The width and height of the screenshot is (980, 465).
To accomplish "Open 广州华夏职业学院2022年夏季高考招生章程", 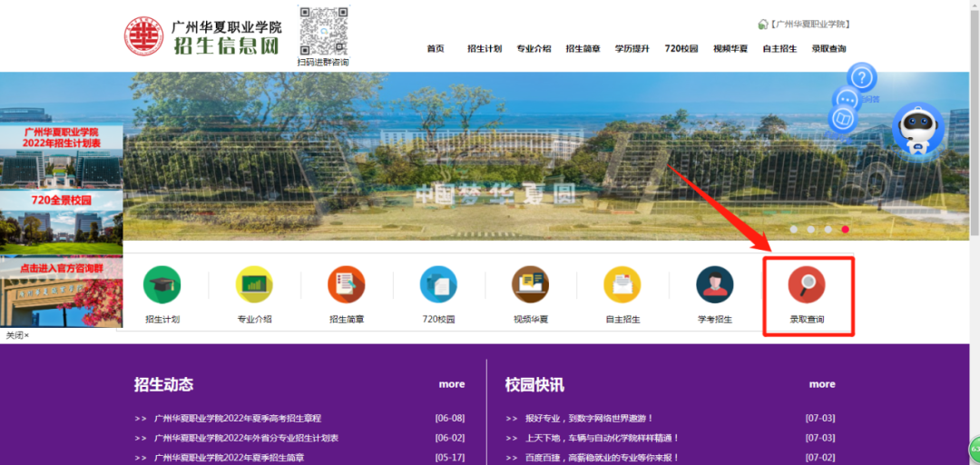I will coord(238,418).
